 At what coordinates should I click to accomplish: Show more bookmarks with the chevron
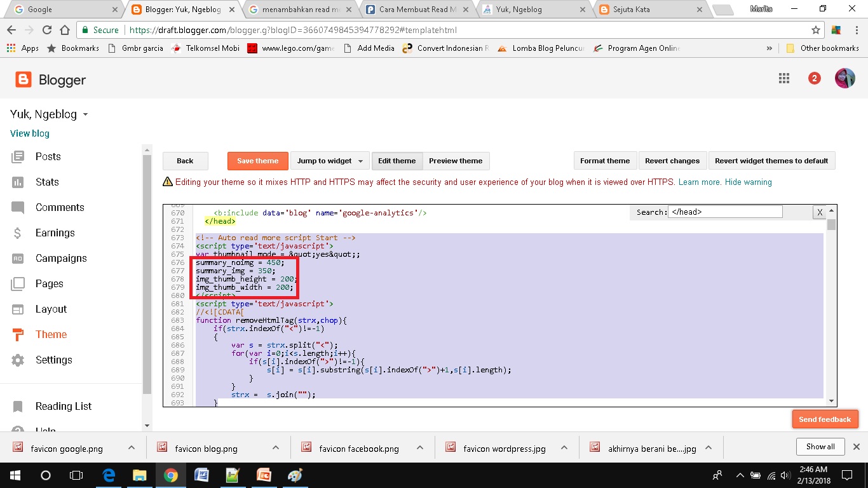770,48
